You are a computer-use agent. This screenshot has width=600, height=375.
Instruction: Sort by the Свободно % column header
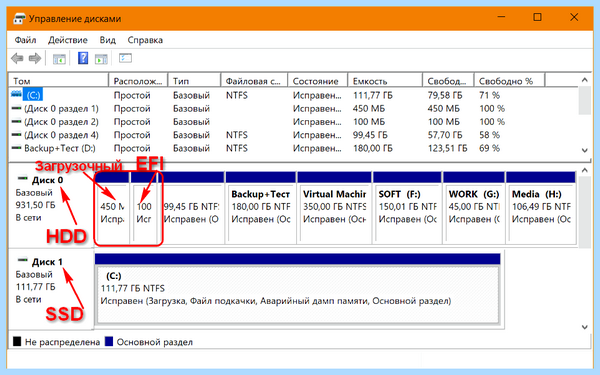(509, 81)
